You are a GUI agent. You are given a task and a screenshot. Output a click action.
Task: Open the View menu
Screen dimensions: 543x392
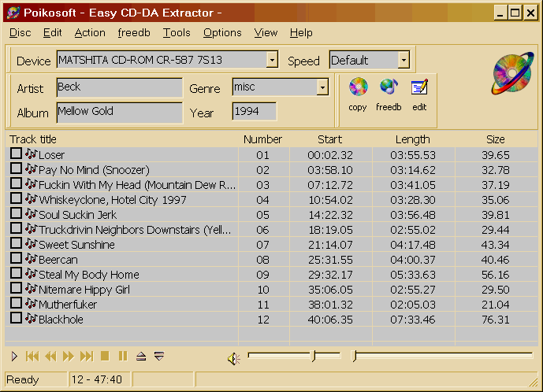[x=266, y=32]
